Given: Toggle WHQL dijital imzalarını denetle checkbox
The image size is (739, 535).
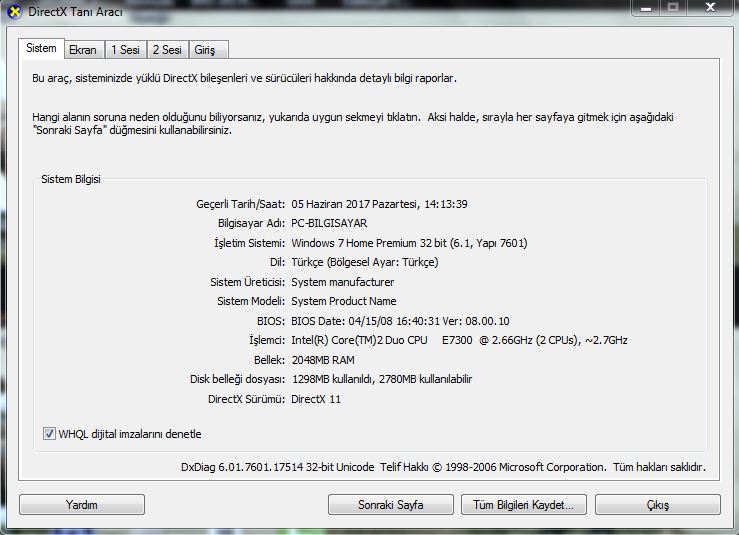Looking at the screenshot, I should pos(49,433).
